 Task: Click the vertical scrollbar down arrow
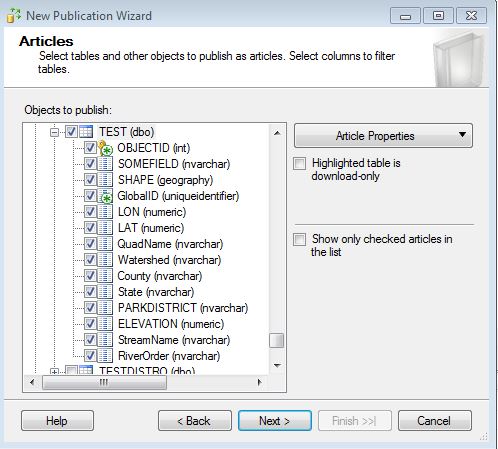(277, 366)
